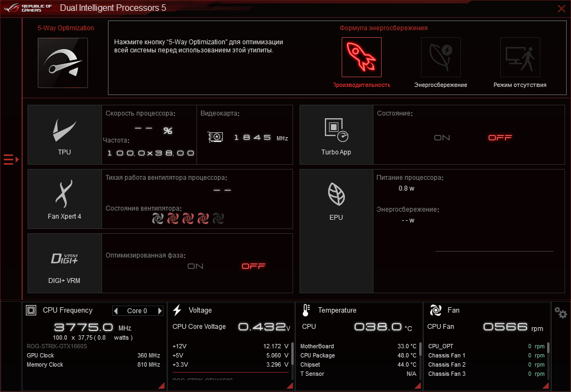Select the CPU Package temperature row

[x=358, y=355]
